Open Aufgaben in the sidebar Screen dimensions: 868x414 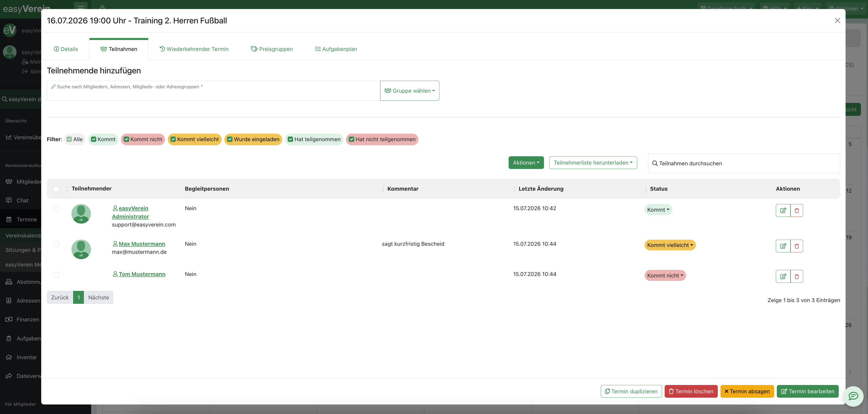21,338
